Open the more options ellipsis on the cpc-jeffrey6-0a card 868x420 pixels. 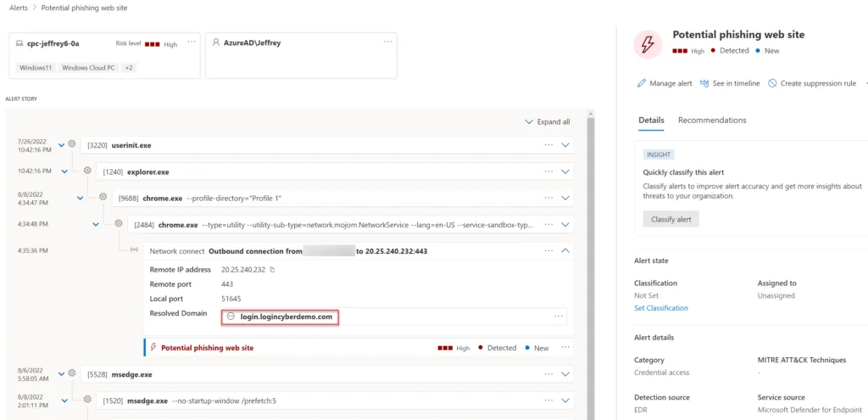(x=192, y=42)
